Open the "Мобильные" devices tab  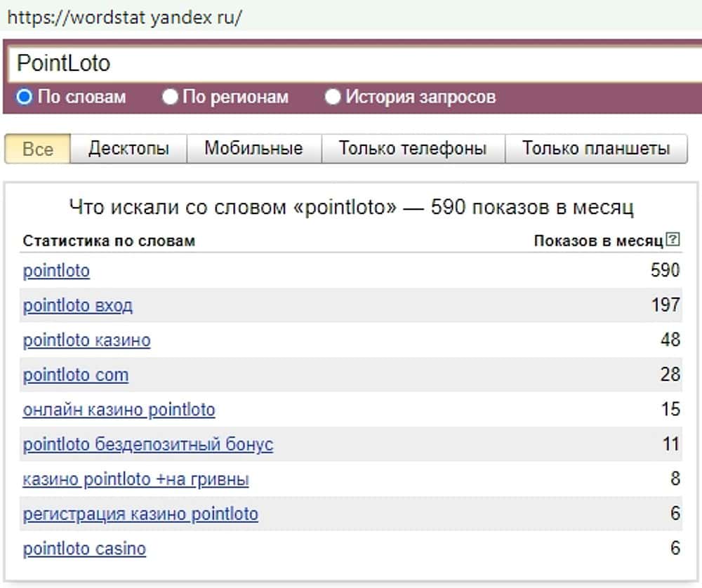click(x=253, y=149)
